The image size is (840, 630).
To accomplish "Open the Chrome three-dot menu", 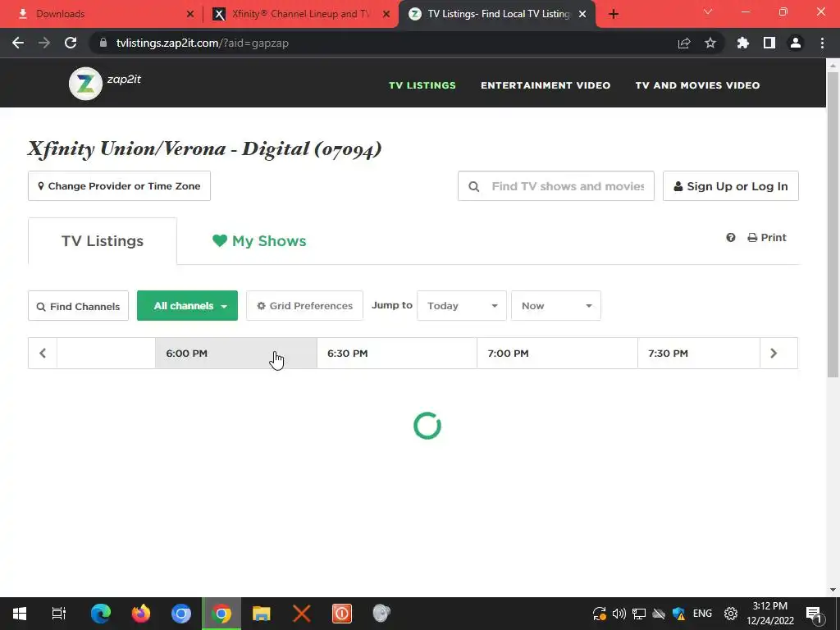I will [822, 43].
